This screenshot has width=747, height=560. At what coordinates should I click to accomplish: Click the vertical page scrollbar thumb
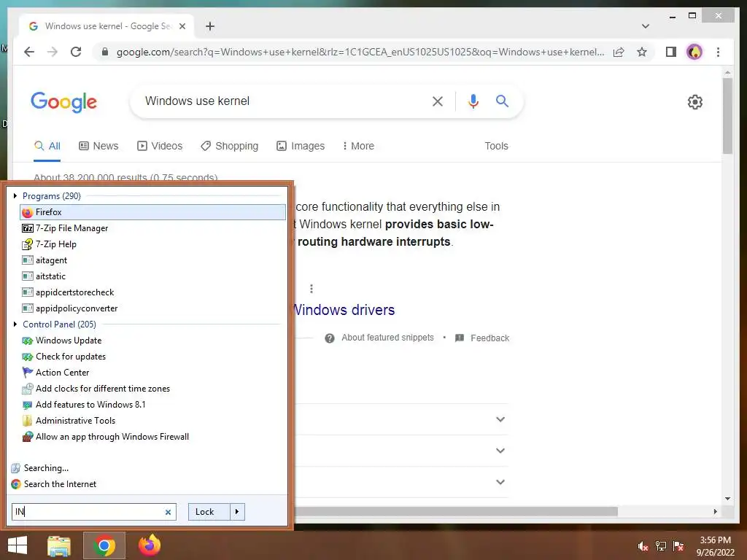[x=727, y=116]
